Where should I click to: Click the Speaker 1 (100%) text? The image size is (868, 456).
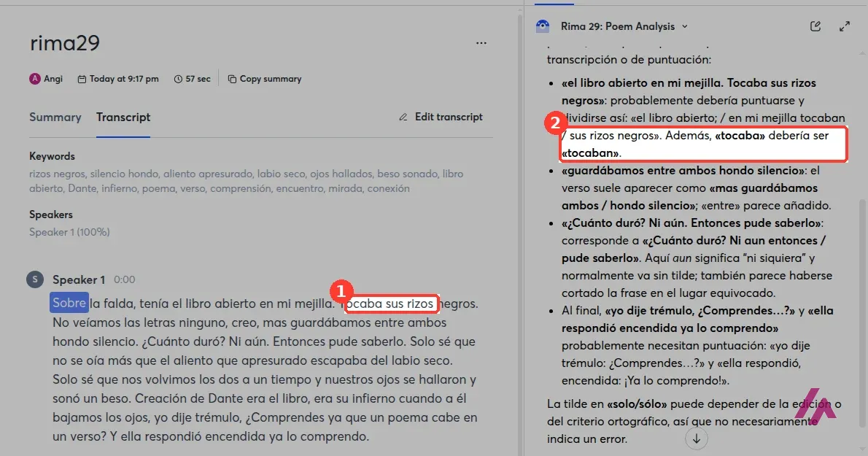tap(70, 232)
